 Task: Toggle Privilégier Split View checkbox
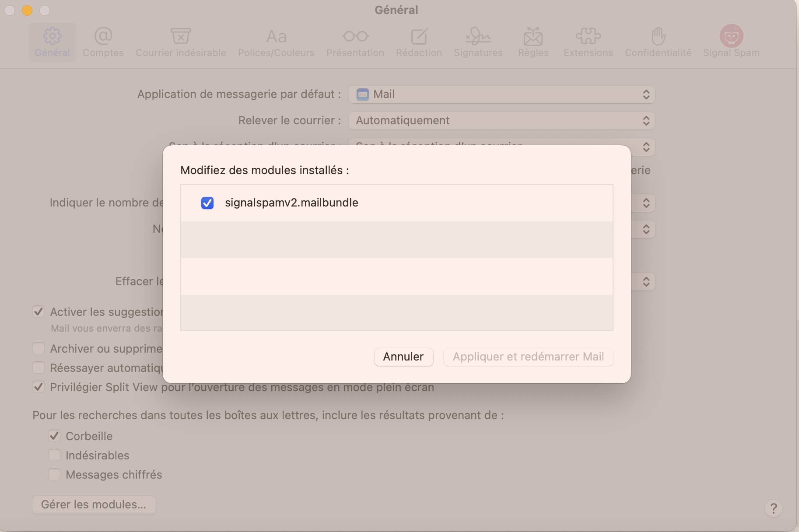(x=39, y=387)
